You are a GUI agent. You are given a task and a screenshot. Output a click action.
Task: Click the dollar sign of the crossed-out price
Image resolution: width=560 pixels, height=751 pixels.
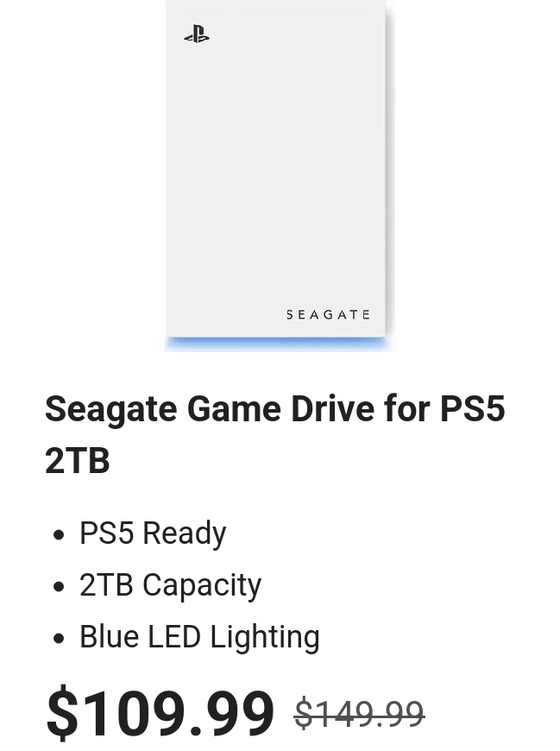tap(303, 715)
